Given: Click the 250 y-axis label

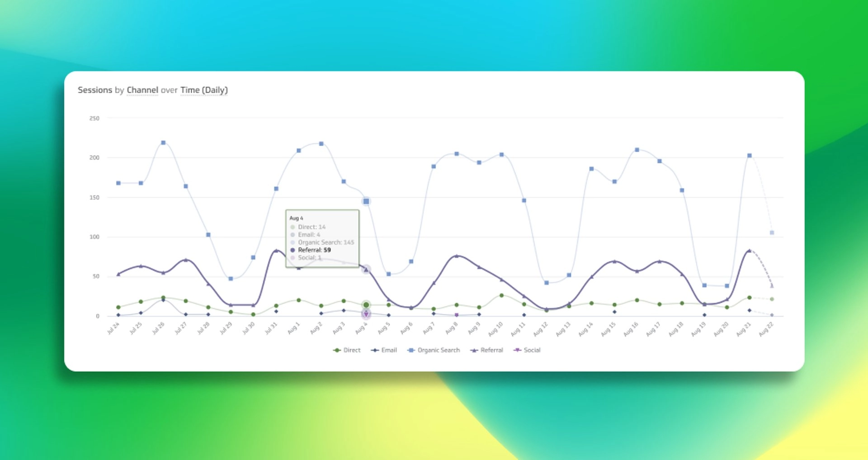Looking at the screenshot, I should [x=94, y=119].
